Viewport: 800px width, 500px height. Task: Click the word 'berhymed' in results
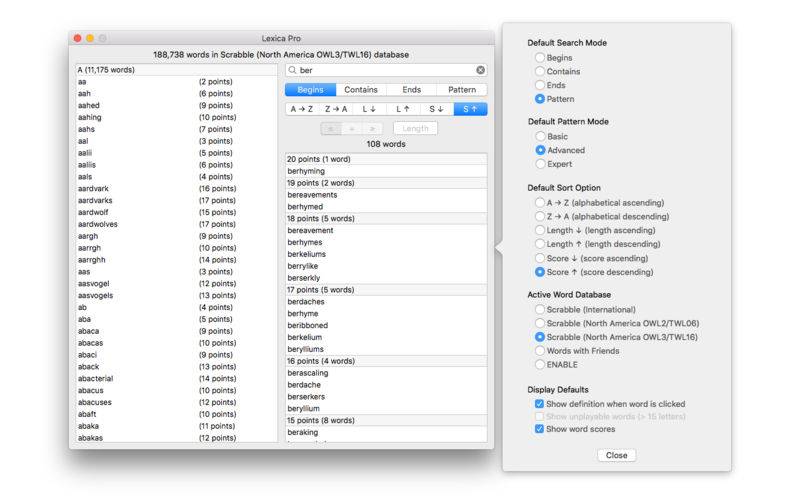pyautogui.click(x=305, y=207)
